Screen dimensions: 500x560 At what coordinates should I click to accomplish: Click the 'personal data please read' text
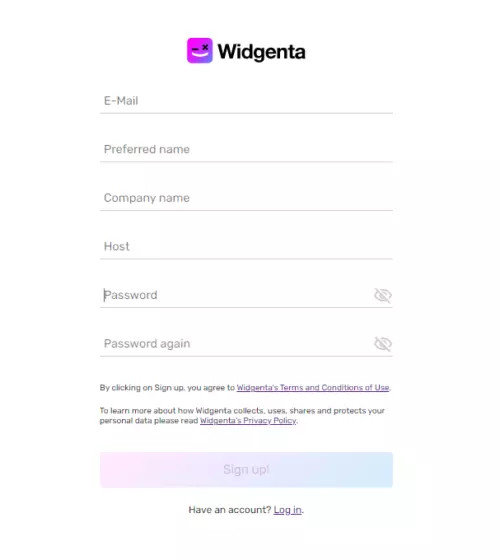(149, 421)
